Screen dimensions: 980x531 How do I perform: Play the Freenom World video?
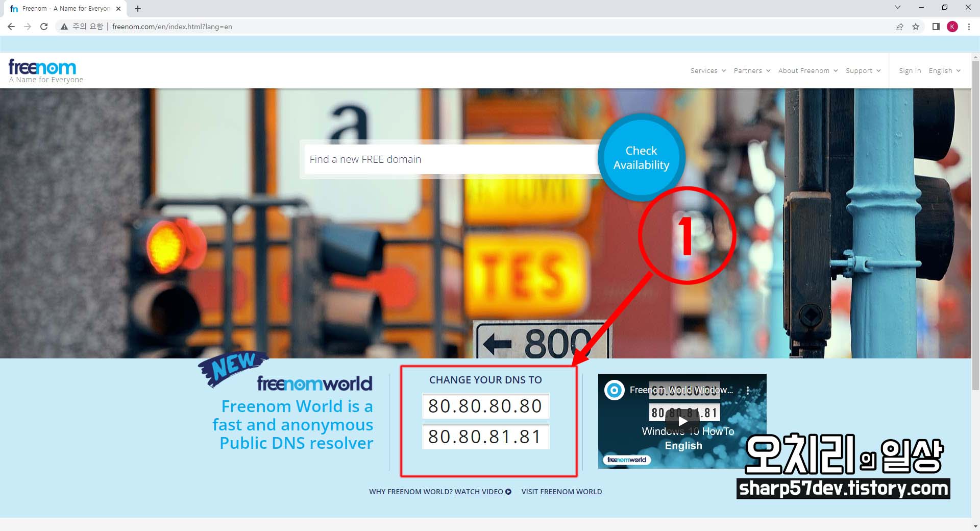pos(682,421)
